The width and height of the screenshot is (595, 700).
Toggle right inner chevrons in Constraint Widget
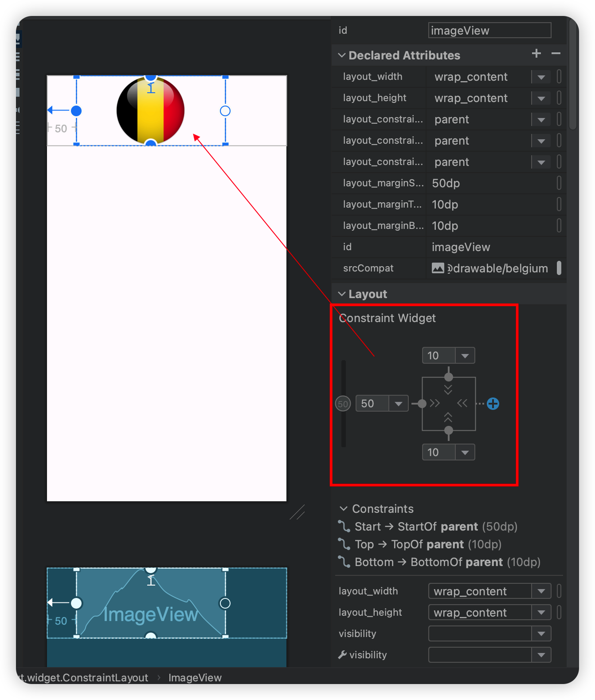(x=462, y=403)
